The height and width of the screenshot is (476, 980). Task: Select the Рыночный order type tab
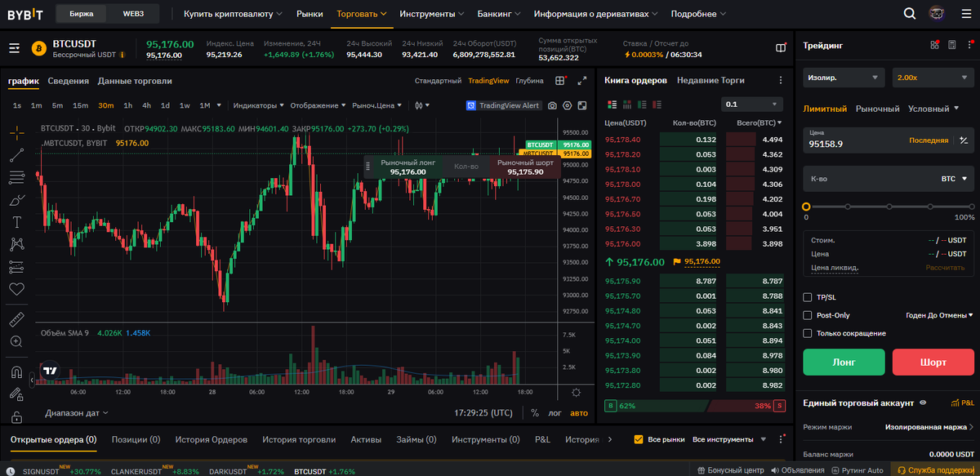coord(877,109)
